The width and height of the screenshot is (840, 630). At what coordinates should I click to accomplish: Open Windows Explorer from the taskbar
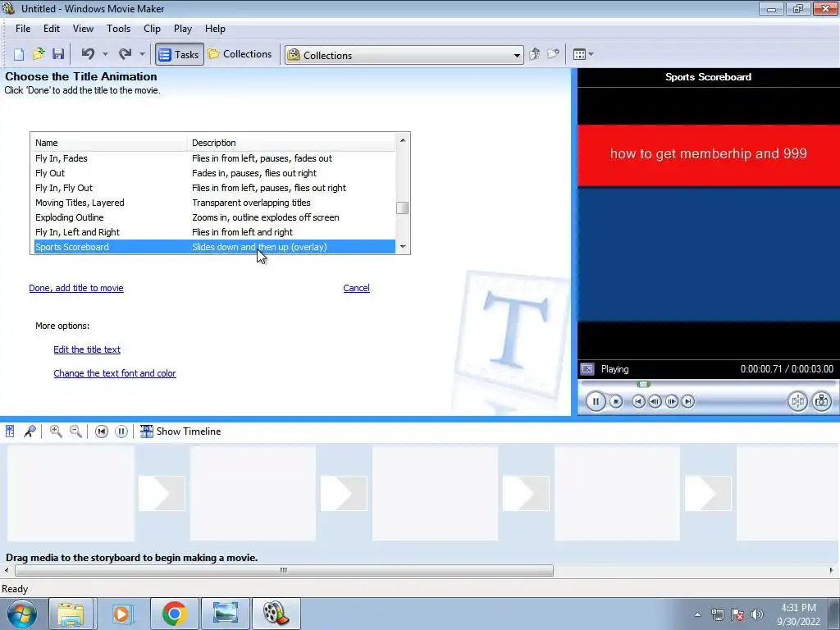(x=71, y=614)
